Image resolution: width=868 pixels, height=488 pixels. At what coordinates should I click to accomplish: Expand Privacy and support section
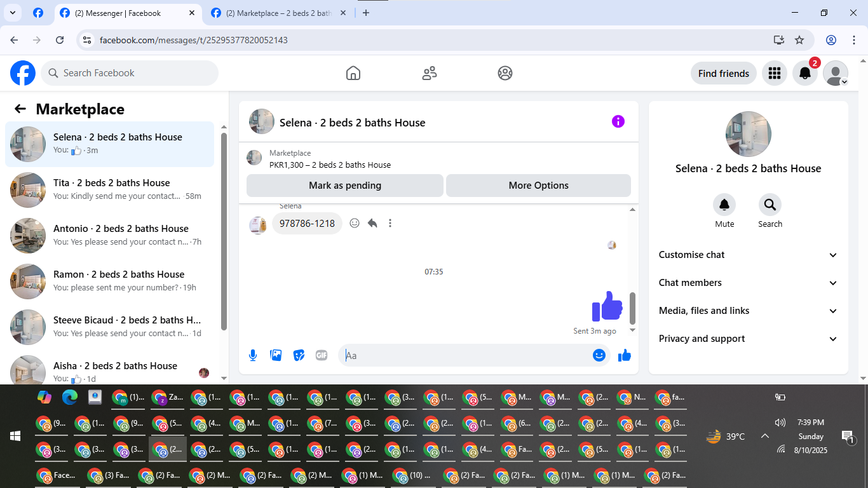pos(749,339)
